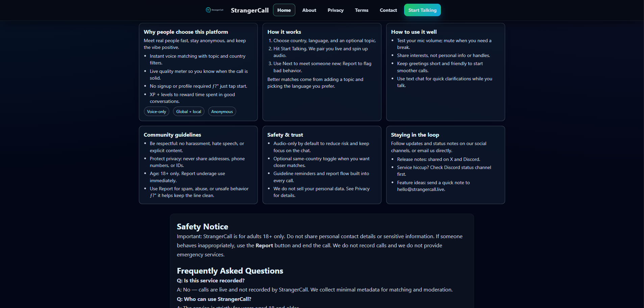Click 'Optional same-country toggle' bullet
This screenshot has height=308, width=644.
point(321,162)
